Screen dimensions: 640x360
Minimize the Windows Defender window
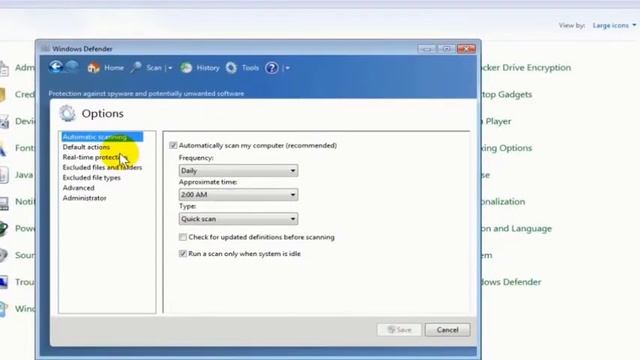[x=427, y=49]
